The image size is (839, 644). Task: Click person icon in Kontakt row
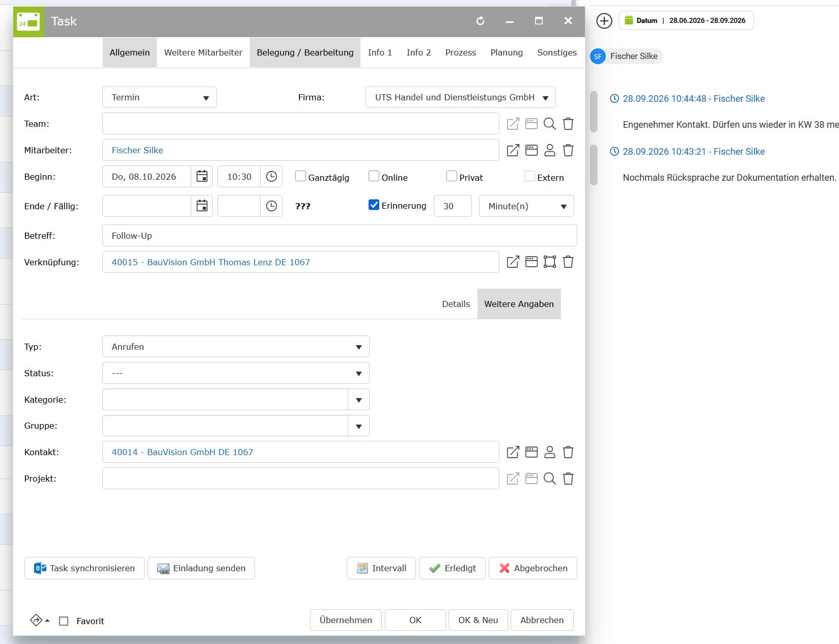point(550,452)
